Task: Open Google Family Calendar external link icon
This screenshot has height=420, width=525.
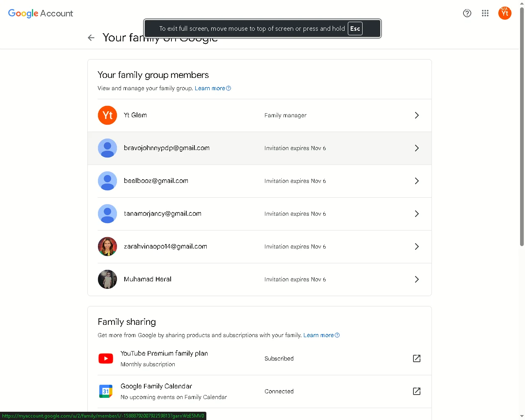Action: click(x=417, y=391)
